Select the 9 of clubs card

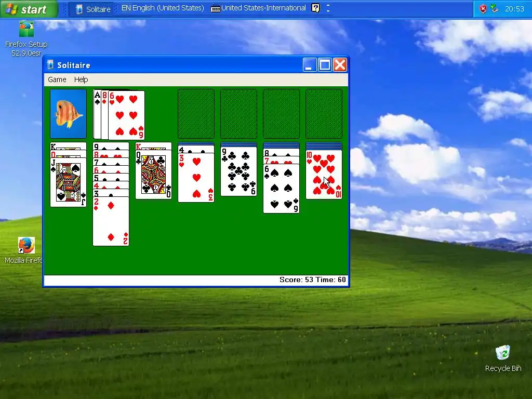[239, 171]
